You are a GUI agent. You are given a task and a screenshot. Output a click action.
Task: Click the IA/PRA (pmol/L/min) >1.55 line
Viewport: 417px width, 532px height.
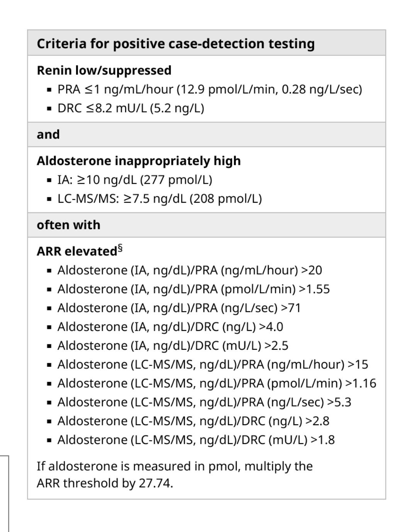(x=193, y=289)
